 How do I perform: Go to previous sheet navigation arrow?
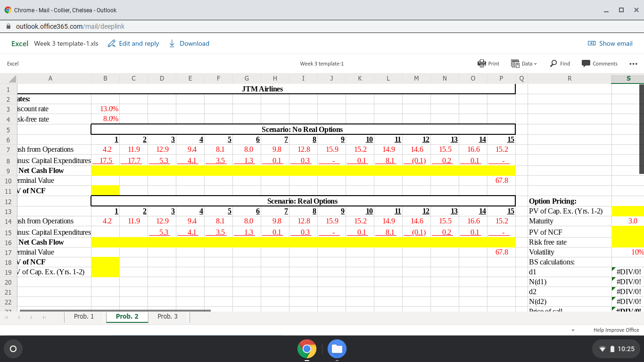click(x=19, y=318)
